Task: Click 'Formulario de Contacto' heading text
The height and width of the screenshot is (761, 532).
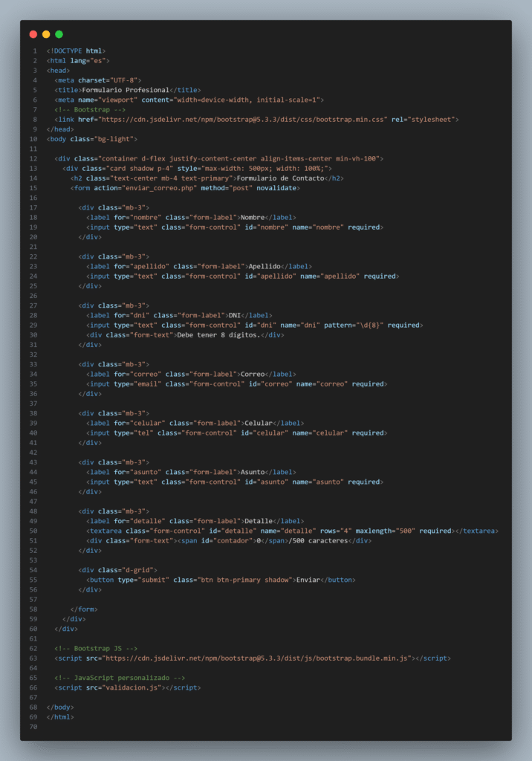Action: coord(281,178)
